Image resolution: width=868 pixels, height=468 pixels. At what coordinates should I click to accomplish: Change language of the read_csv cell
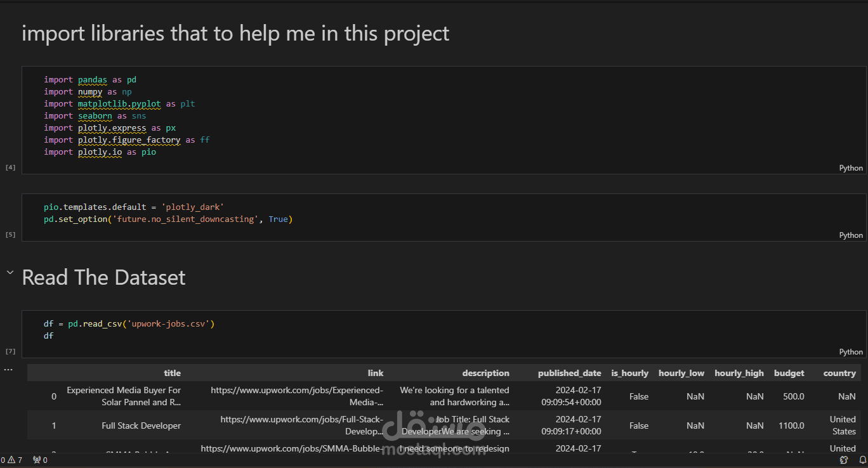click(850, 352)
